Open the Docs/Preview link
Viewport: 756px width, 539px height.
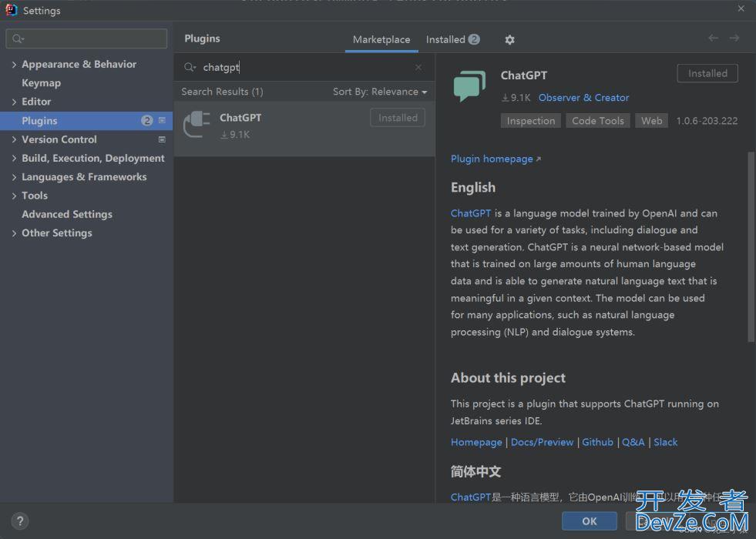tap(542, 442)
